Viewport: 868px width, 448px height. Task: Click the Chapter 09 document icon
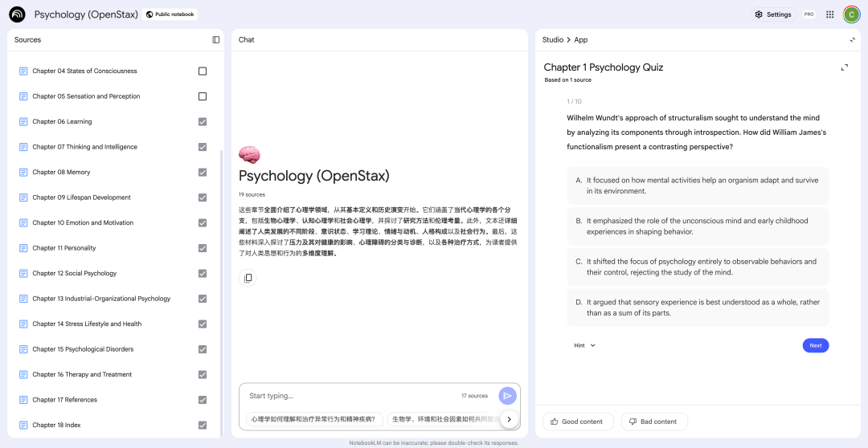[23, 198]
